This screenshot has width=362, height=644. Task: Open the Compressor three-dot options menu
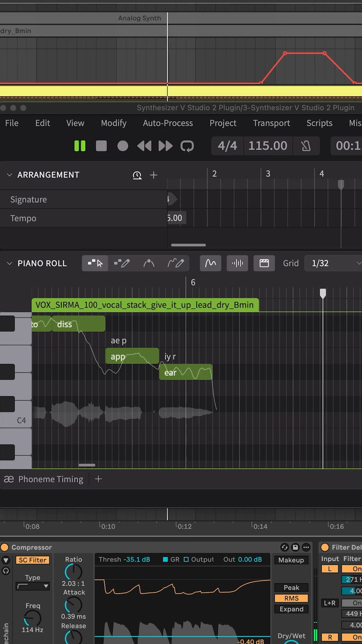pyautogui.click(x=306, y=547)
